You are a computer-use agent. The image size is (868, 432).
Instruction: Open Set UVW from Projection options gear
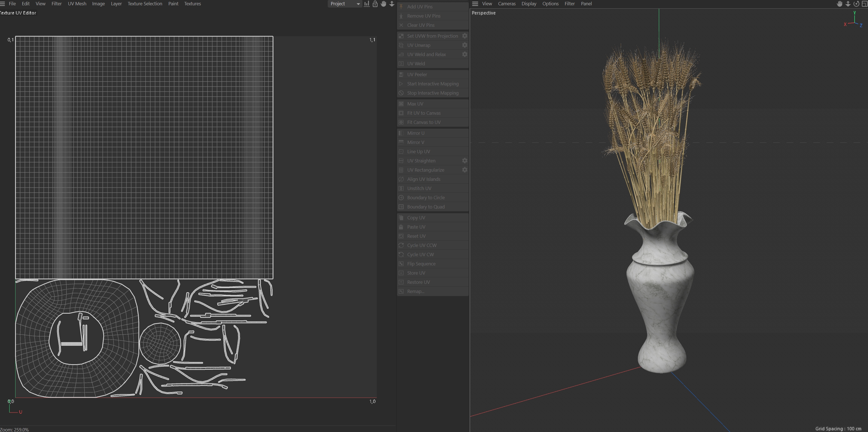(465, 36)
